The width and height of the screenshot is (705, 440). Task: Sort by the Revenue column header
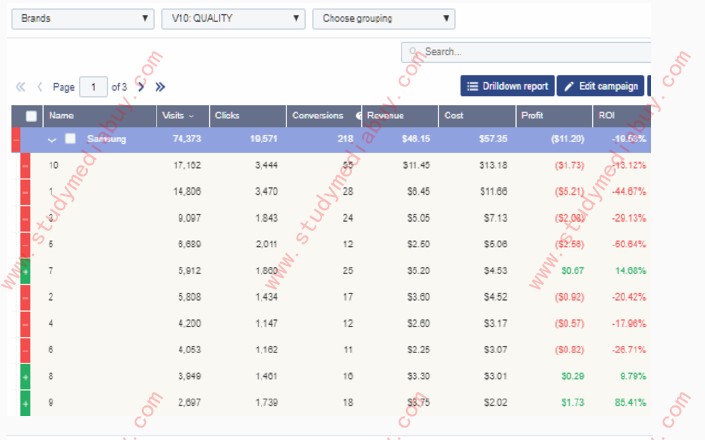coord(400,116)
